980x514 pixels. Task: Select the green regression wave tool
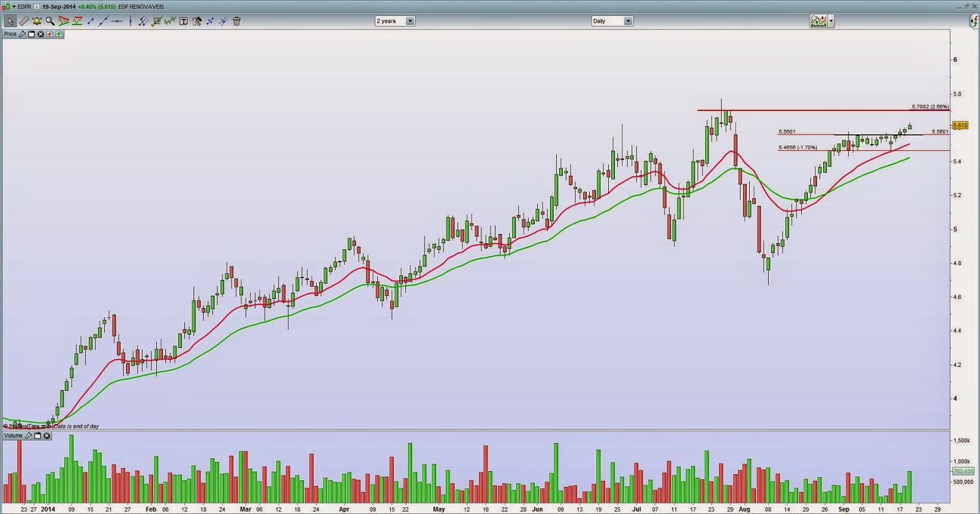point(170,21)
